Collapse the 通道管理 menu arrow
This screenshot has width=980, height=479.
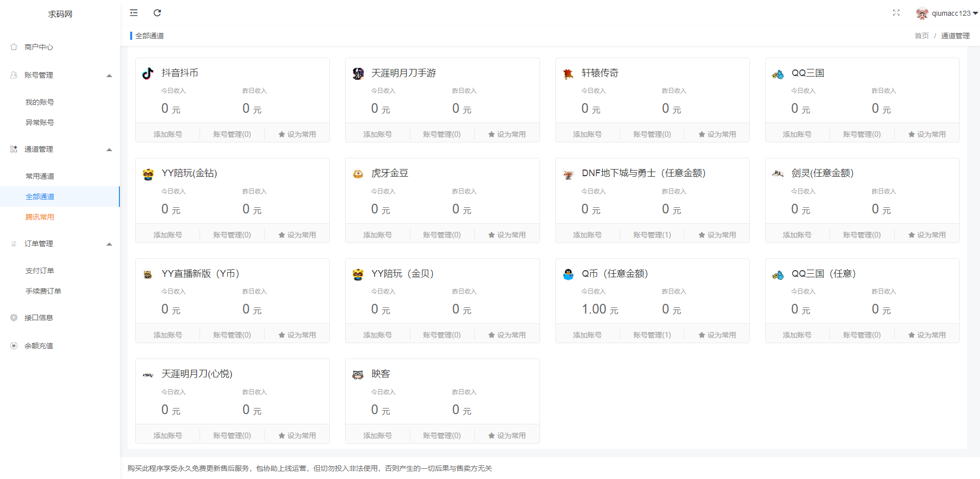click(x=109, y=150)
